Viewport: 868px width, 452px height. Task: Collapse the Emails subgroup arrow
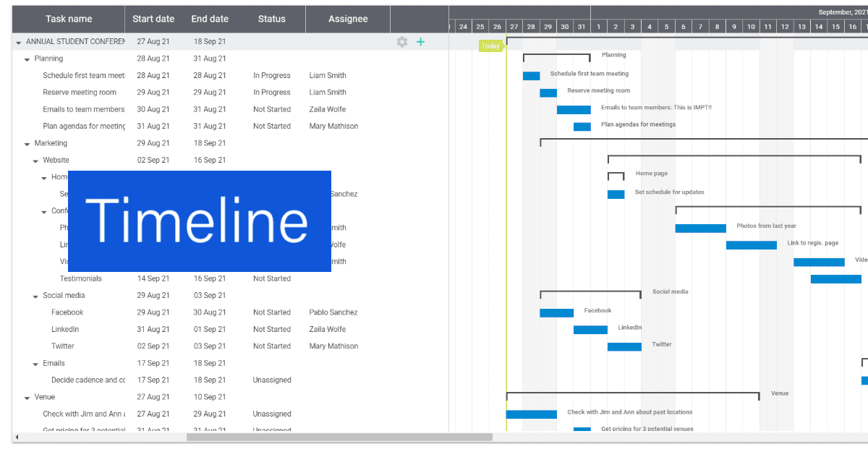click(x=35, y=364)
